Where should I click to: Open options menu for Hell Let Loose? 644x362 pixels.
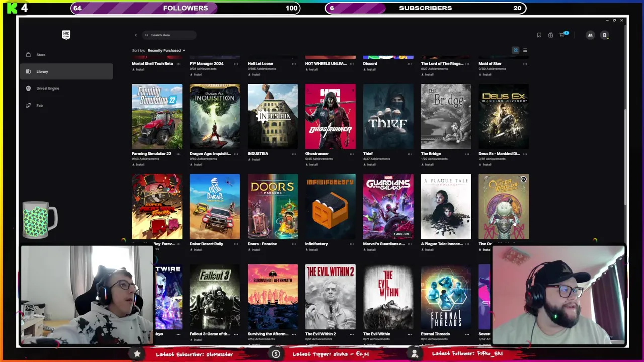tap(294, 64)
